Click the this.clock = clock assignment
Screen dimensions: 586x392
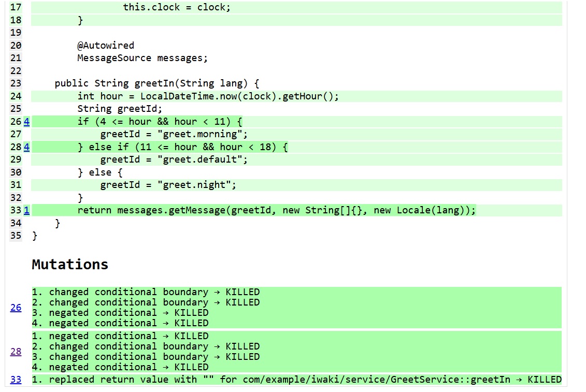tap(177, 8)
